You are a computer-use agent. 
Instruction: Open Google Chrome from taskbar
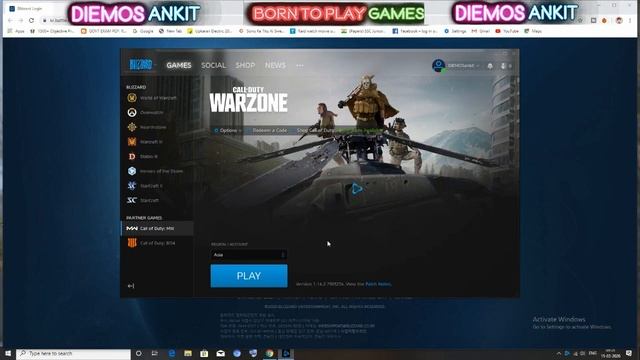tap(269, 353)
